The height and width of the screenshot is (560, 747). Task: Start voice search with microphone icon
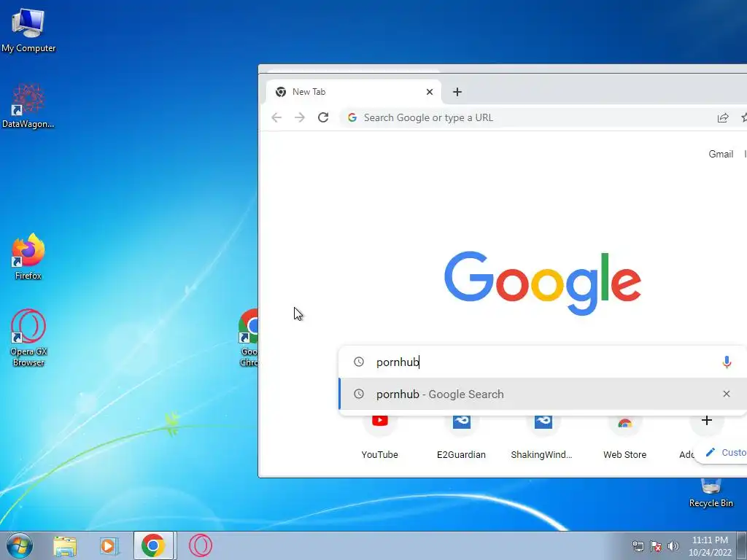click(x=727, y=362)
